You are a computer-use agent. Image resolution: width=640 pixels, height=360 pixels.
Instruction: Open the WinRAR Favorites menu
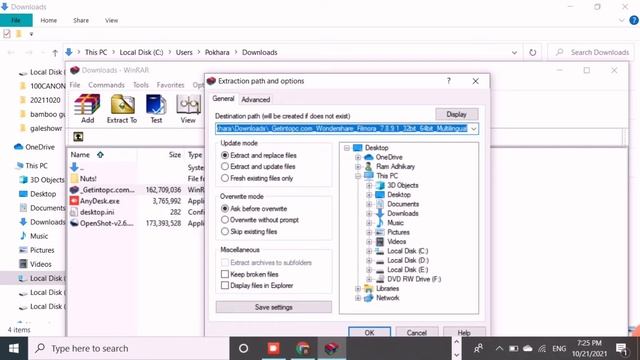[x=170, y=85]
